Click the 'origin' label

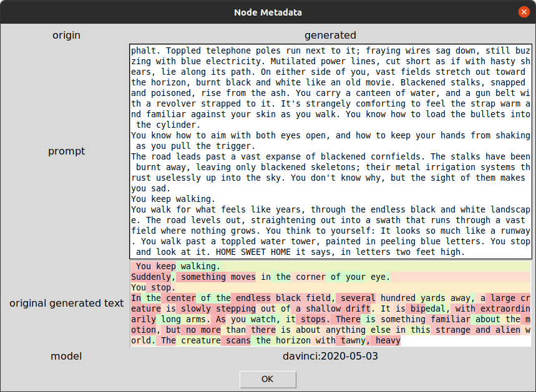point(66,35)
